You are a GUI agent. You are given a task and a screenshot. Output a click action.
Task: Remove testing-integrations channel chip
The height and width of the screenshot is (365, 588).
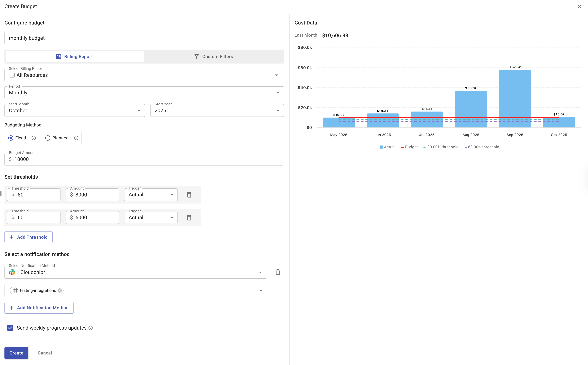(60, 290)
